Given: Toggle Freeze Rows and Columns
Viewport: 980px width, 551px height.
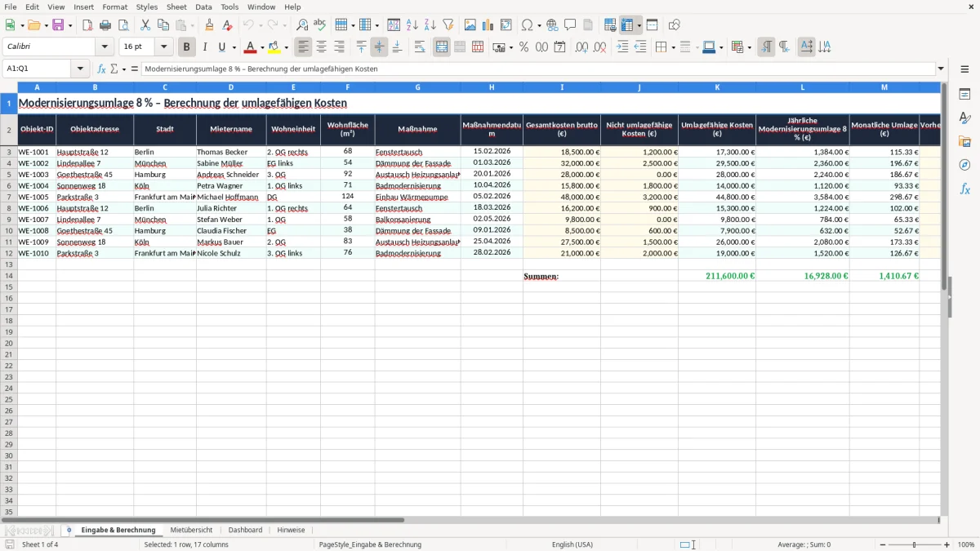Looking at the screenshot, I should (x=627, y=25).
